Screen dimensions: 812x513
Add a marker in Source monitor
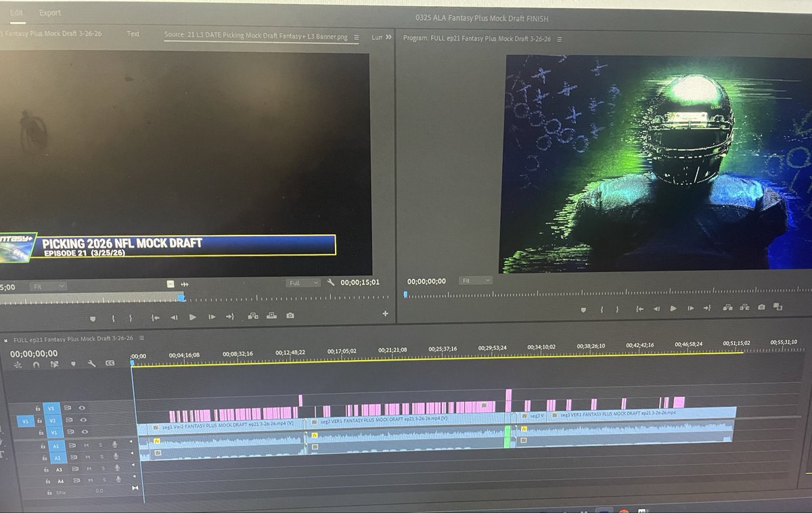[93, 318]
